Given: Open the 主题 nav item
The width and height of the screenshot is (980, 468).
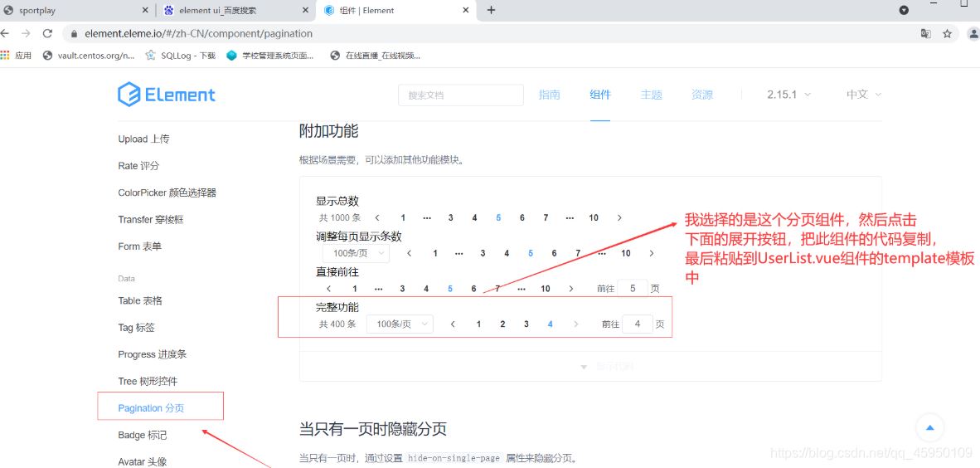Looking at the screenshot, I should point(651,95).
